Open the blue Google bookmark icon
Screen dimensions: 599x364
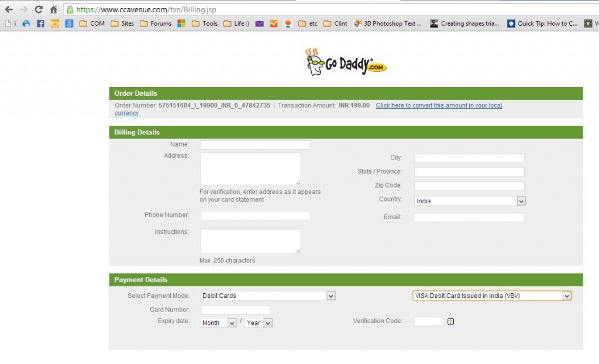[69, 23]
